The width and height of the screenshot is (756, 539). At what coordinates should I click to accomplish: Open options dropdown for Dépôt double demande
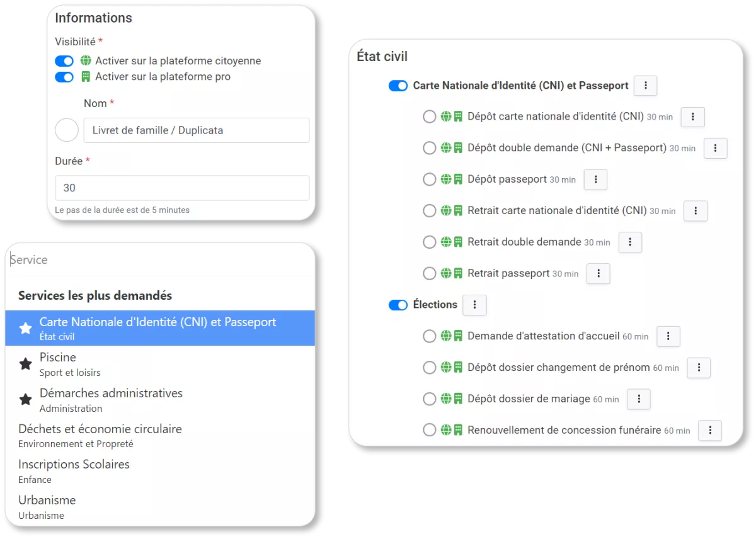coord(716,149)
